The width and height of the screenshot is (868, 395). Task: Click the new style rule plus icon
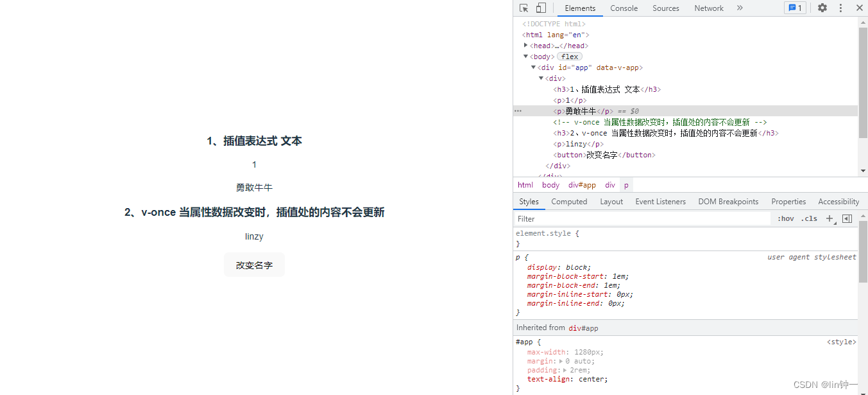point(830,218)
